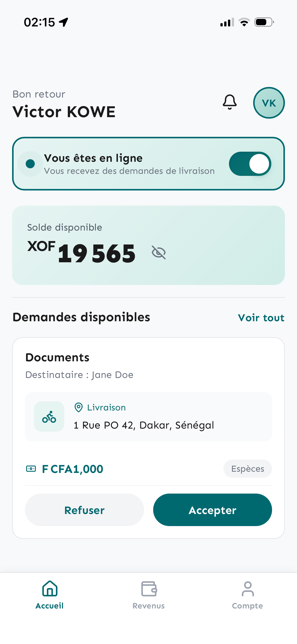Tap the green online status dot
The width and height of the screenshot is (297, 644).
30,164
